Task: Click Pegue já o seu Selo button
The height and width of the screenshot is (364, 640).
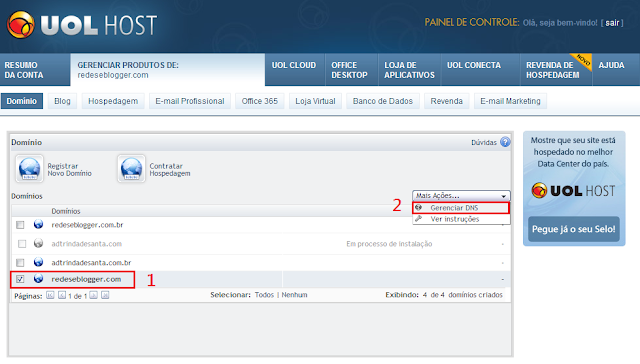Action: pos(573,229)
